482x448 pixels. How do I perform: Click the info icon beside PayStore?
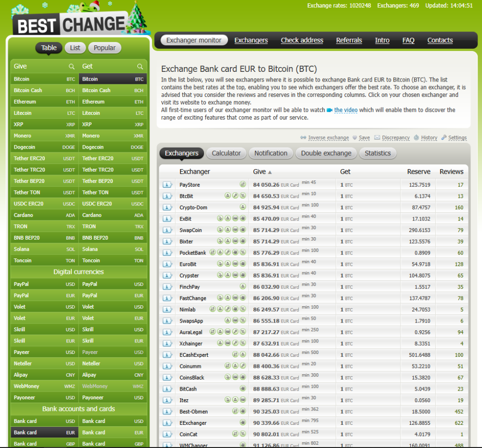[x=167, y=185]
